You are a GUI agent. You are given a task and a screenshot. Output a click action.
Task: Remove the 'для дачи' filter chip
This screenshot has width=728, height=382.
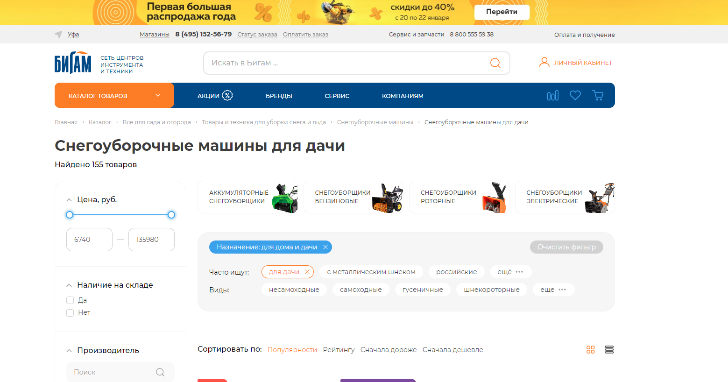(307, 272)
